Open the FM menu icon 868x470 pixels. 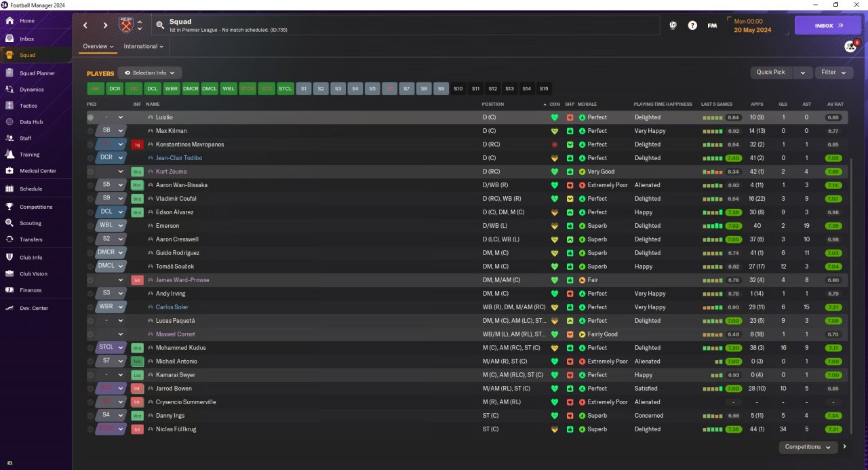[x=712, y=25]
